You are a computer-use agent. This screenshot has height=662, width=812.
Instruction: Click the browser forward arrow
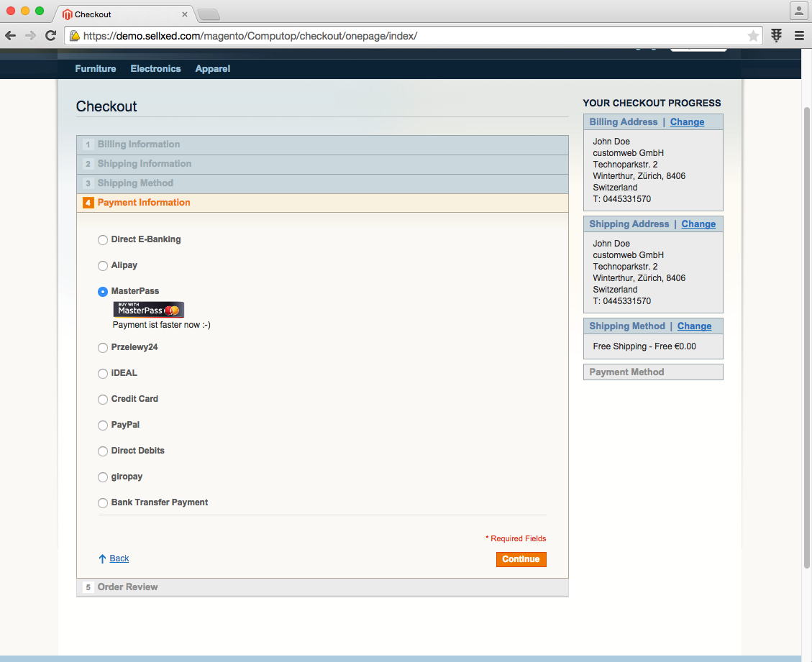click(30, 36)
